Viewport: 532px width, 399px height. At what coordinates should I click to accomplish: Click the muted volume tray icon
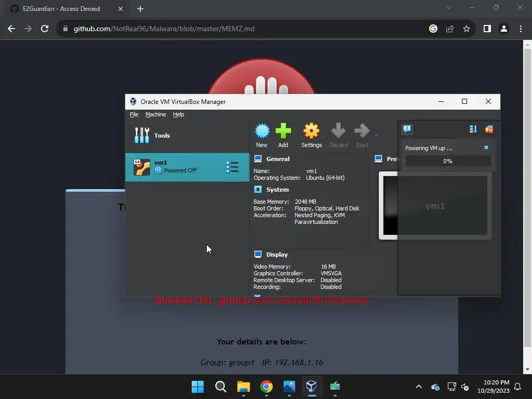click(x=465, y=387)
